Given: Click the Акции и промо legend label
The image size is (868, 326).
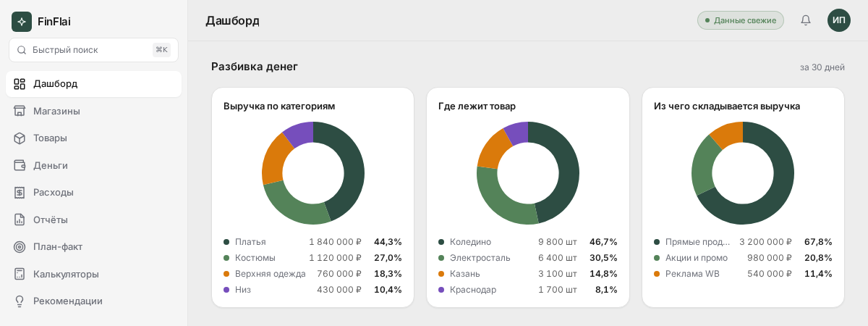Looking at the screenshot, I should coord(697,258).
